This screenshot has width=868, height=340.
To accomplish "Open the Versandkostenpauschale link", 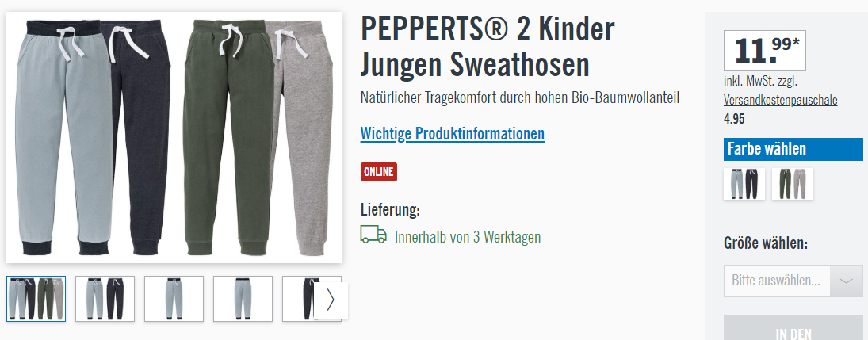I will pos(781,100).
